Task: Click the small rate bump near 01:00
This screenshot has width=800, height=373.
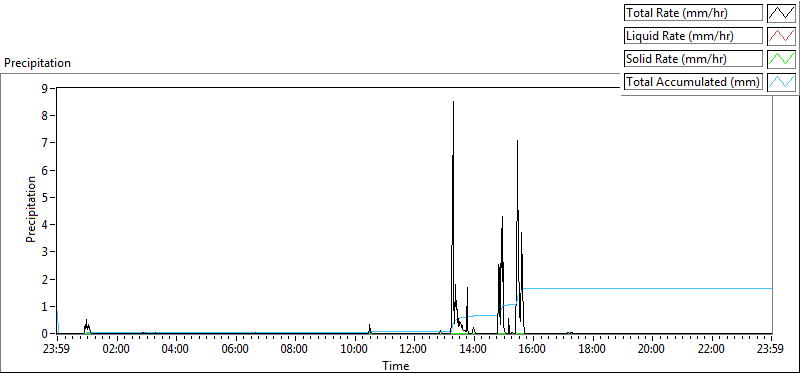Action: (x=87, y=326)
